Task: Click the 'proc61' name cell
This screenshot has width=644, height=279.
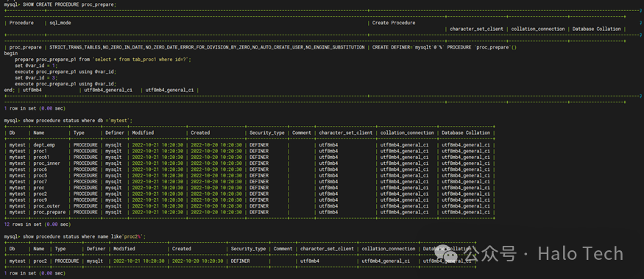Action: [41, 158]
